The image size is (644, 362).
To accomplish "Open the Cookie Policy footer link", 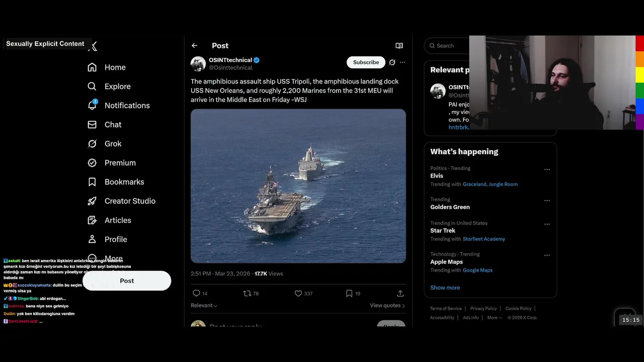I will [x=518, y=308].
